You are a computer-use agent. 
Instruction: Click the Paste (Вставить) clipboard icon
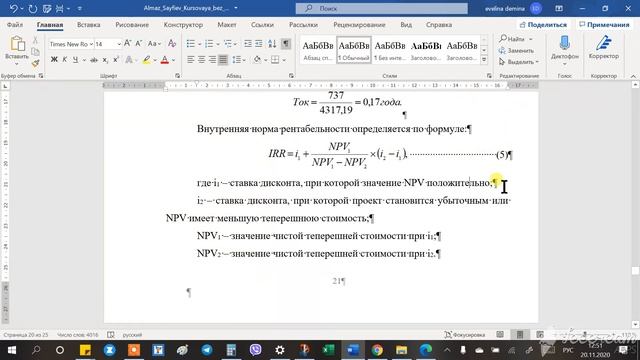click(x=17, y=44)
